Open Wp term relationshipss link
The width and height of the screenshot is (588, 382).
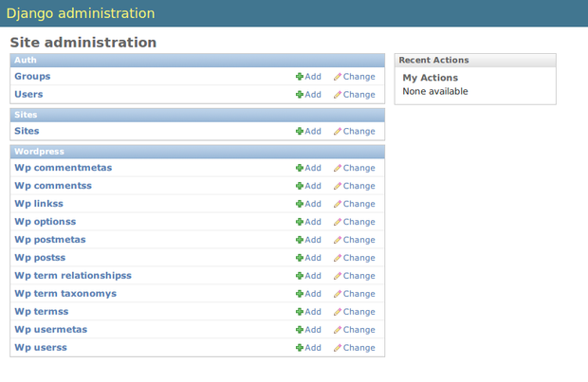click(73, 276)
